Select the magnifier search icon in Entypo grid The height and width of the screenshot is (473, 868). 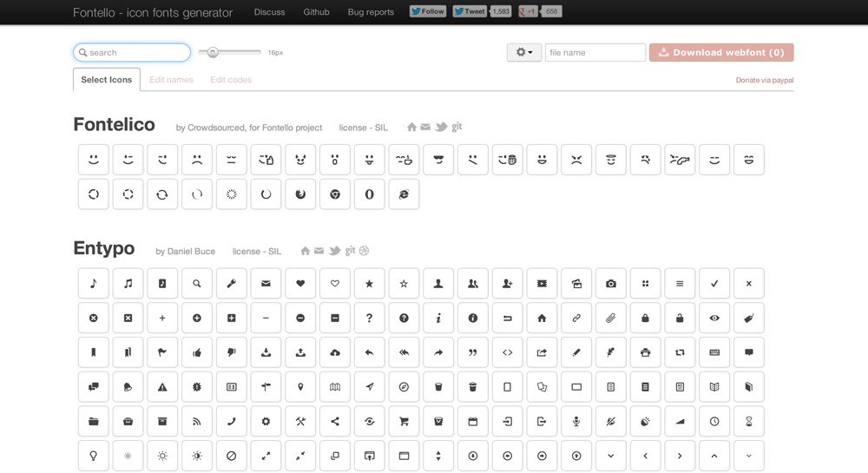197,284
